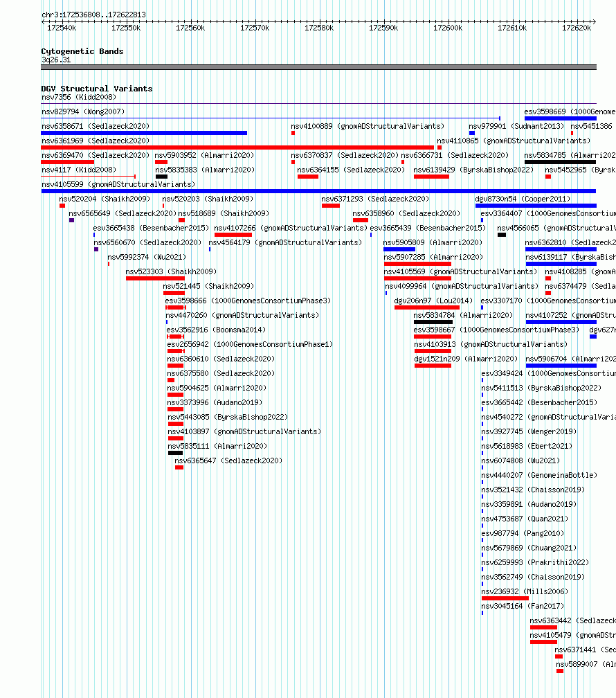Screen dimensions: 616x698
Task: Select the red bar under dgv1521n209 (Almarri2020)
Action: (x=433, y=366)
